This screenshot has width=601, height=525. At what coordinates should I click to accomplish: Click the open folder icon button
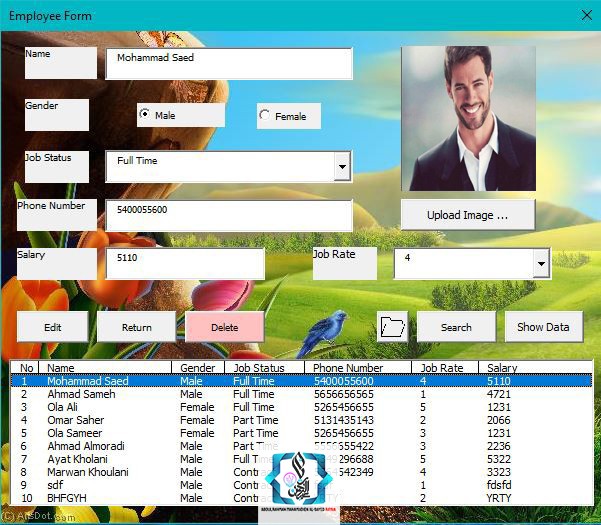392,327
